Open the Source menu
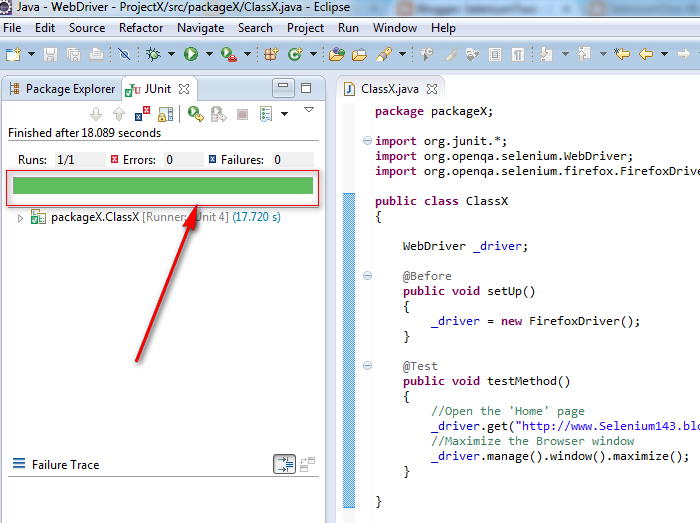700x523 pixels. [87, 28]
